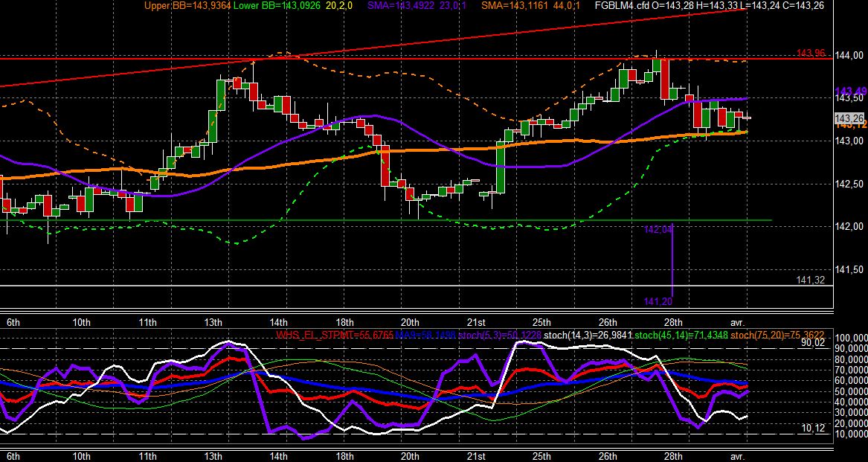Click '20th' on the bottom indicator date axis

(410, 456)
